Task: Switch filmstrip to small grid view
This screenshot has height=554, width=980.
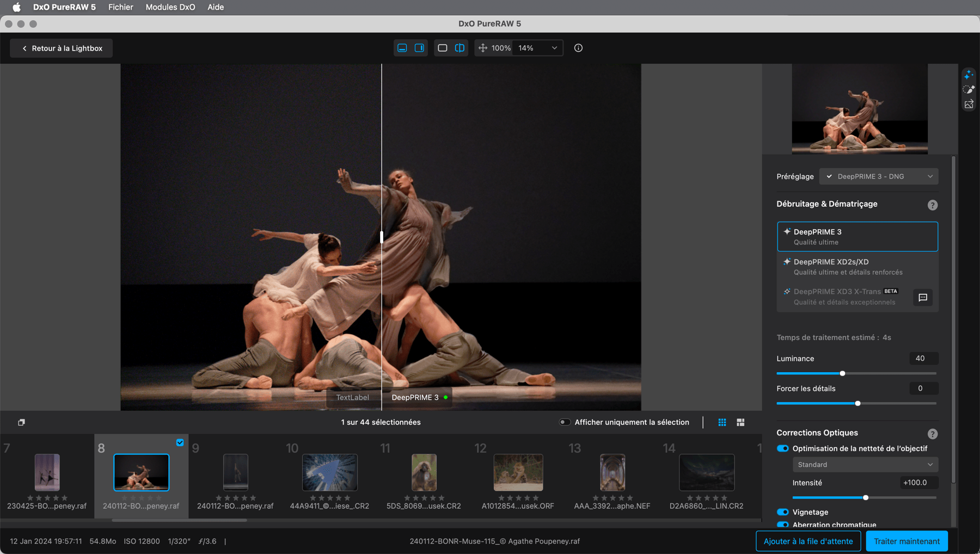Action: (x=722, y=422)
